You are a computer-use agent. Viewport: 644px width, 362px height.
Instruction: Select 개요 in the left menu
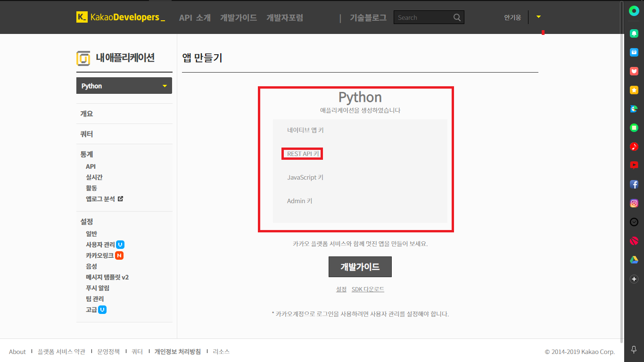(87, 114)
